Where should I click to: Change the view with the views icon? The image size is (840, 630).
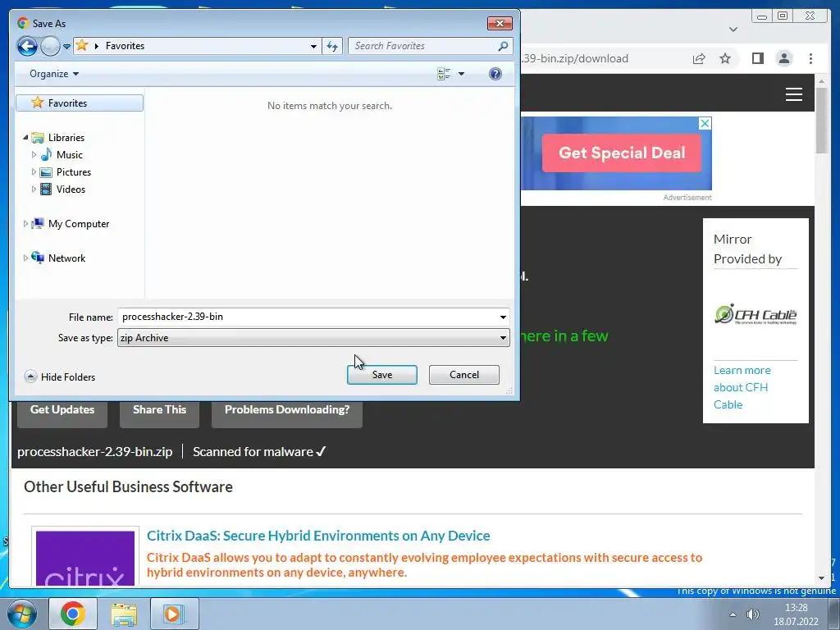pyautogui.click(x=444, y=74)
